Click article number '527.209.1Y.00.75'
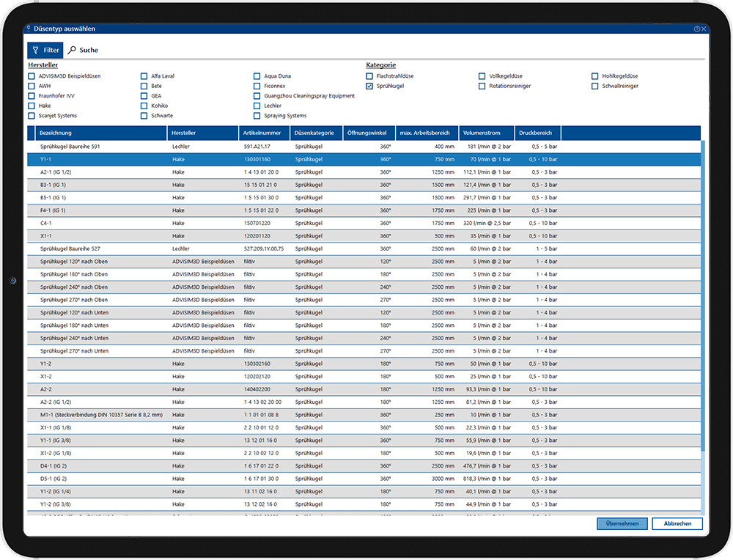The image size is (733, 560). point(264,248)
